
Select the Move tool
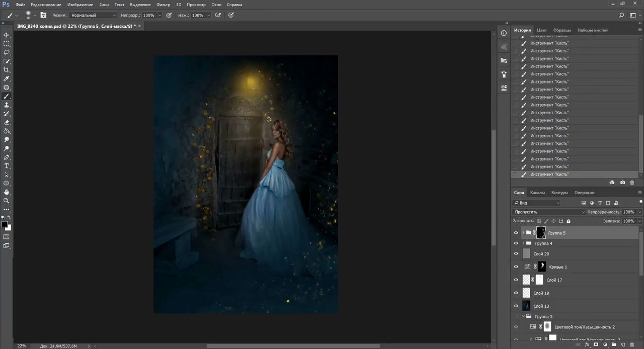[x=7, y=35]
